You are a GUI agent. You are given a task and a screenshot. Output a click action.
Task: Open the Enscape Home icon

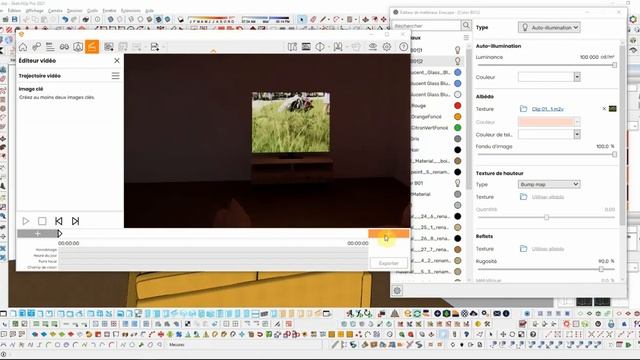pos(23,47)
